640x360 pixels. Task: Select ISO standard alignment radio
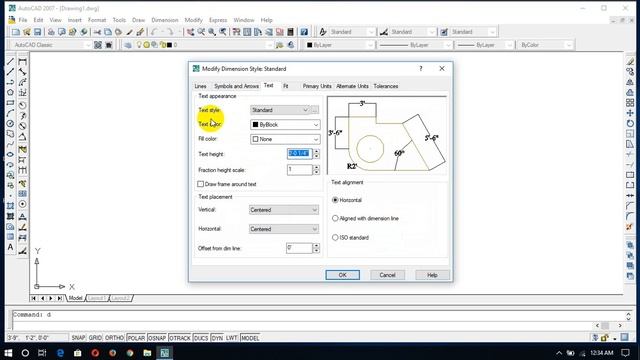coord(335,237)
